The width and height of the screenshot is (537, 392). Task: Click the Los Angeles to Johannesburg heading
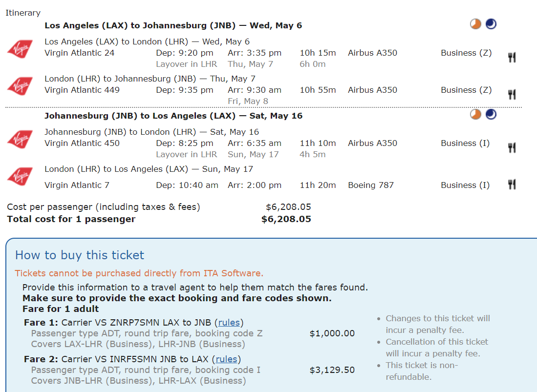173,25
